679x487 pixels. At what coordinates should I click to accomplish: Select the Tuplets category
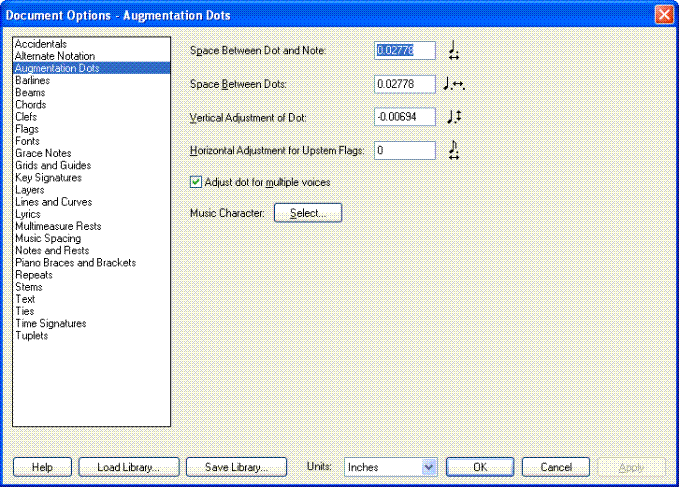click(x=31, y=335)
